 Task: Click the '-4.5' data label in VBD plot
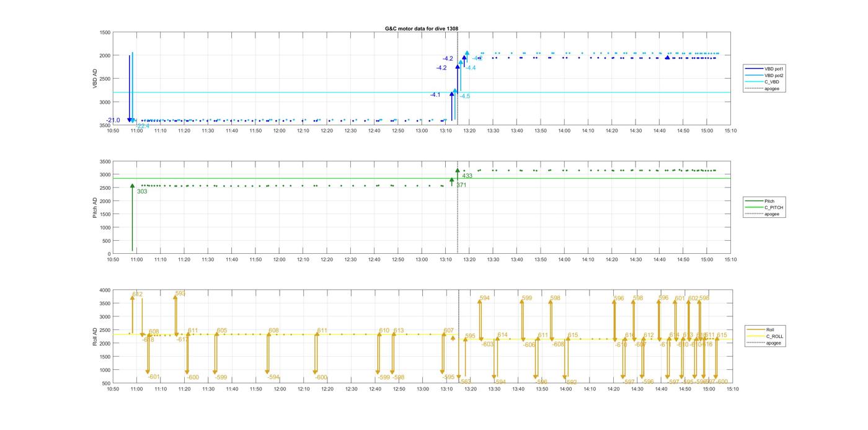(x=465, y=96)
